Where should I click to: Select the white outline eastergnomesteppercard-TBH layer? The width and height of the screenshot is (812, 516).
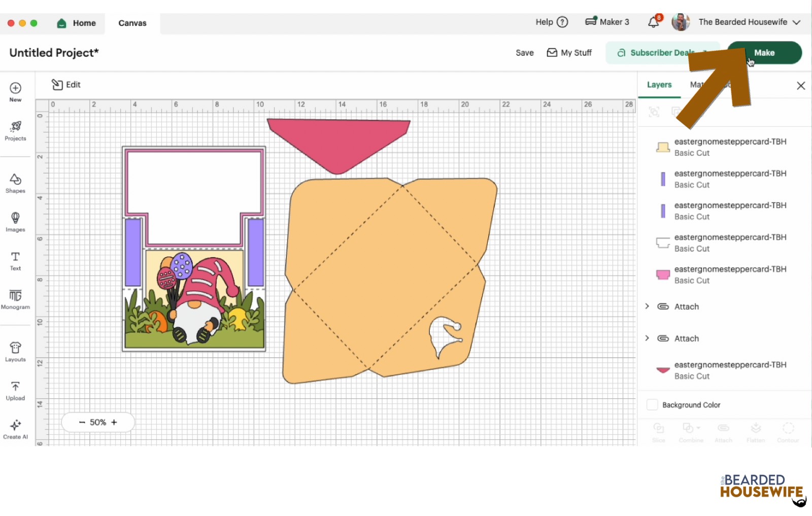[724, 243]
